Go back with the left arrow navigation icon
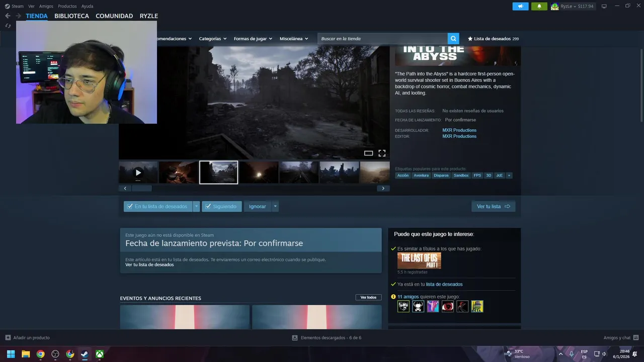The height and width of the screenshot is (362, 644). click(8, 16)
